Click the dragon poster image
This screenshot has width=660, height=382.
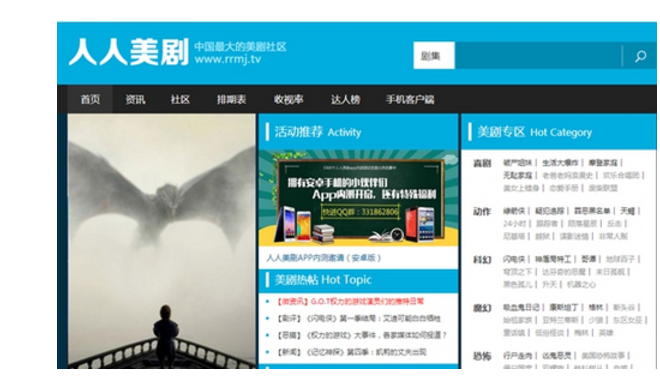[162, 241]
